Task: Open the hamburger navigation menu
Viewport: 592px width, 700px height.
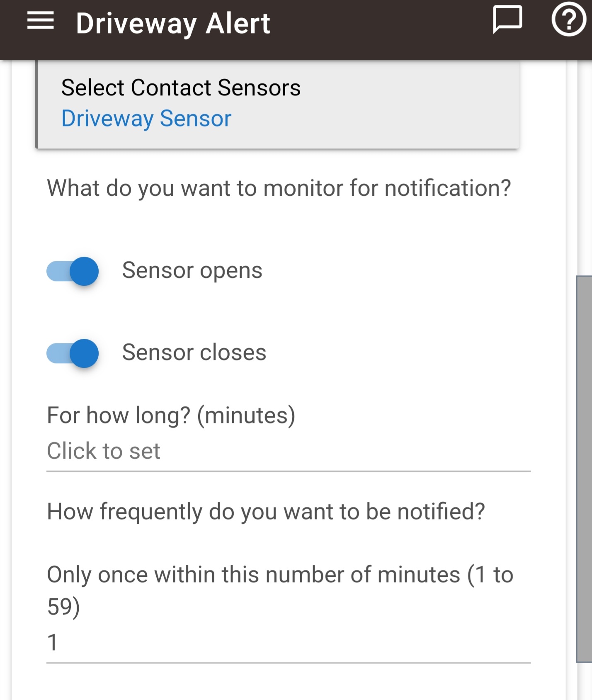Action: coord(41,21)
